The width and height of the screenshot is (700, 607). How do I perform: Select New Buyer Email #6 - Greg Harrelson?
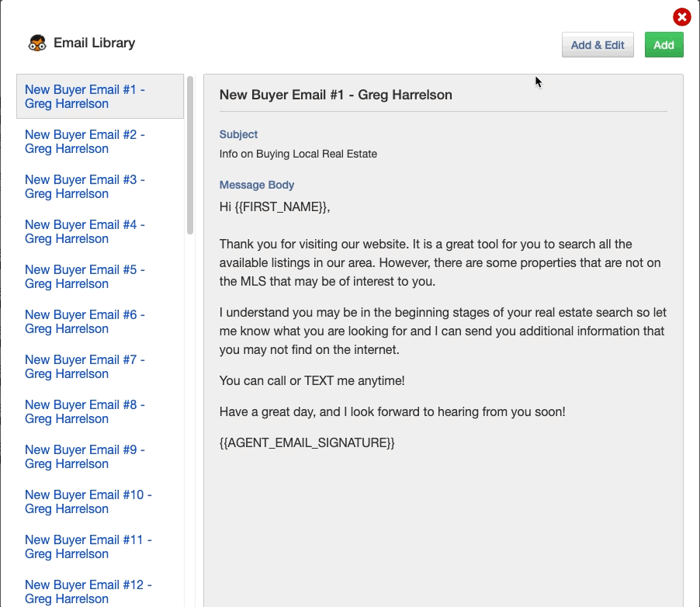pos(85,321)
